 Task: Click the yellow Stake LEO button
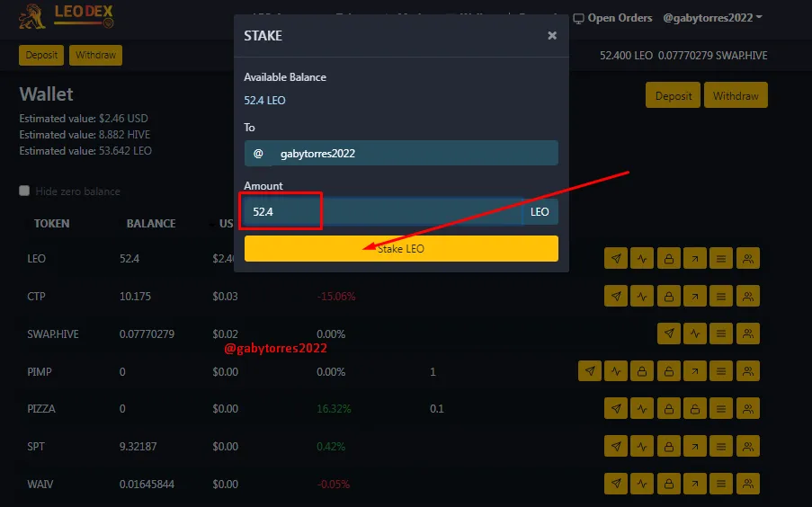coord(401,249)
